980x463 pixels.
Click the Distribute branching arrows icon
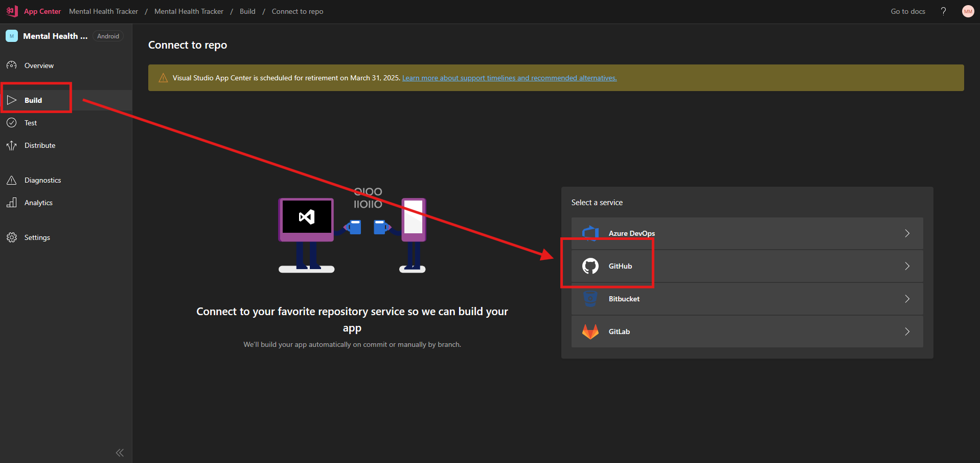[12, 145]
